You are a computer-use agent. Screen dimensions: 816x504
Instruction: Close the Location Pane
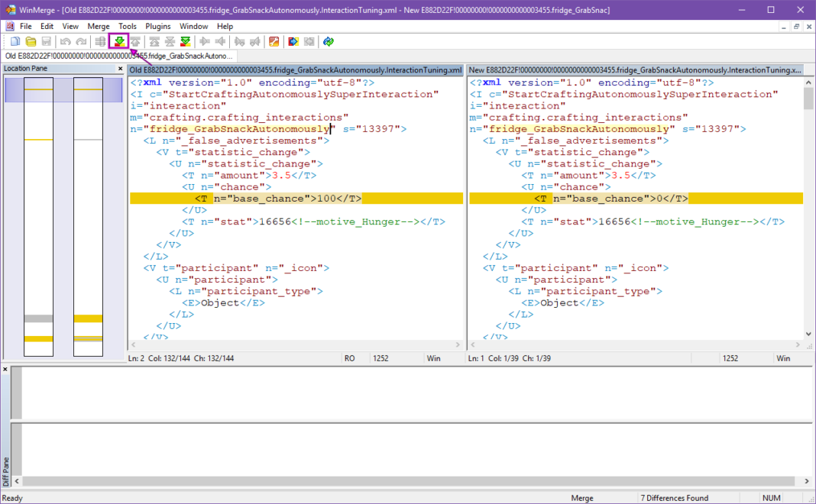[120, 69]
